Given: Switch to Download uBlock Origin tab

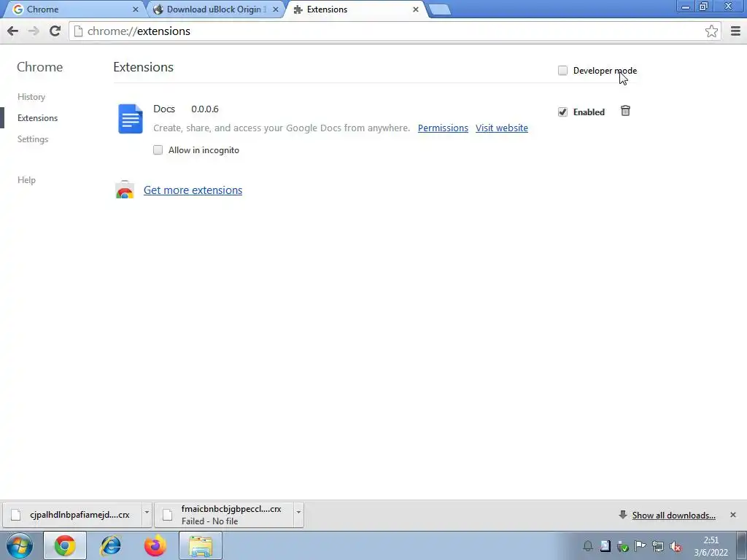Looking at the screenshot, I should [215, 9].
